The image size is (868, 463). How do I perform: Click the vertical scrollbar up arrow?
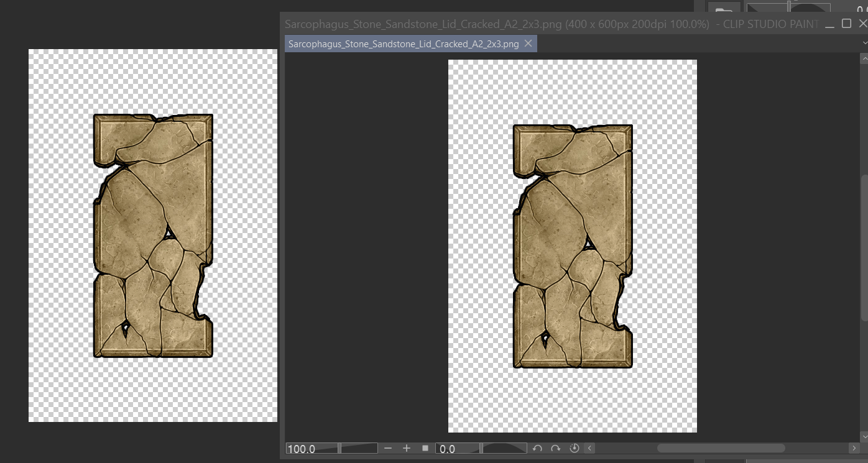pos(864,58)
